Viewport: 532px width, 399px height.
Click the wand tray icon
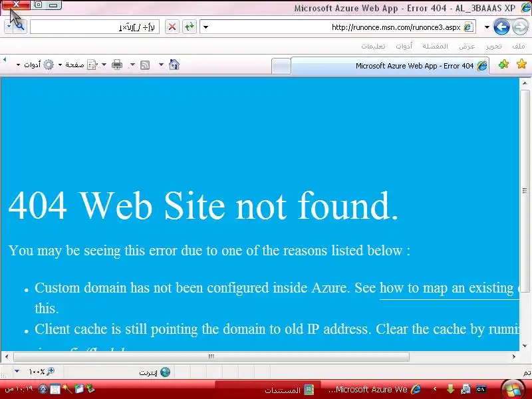(67, 389)
